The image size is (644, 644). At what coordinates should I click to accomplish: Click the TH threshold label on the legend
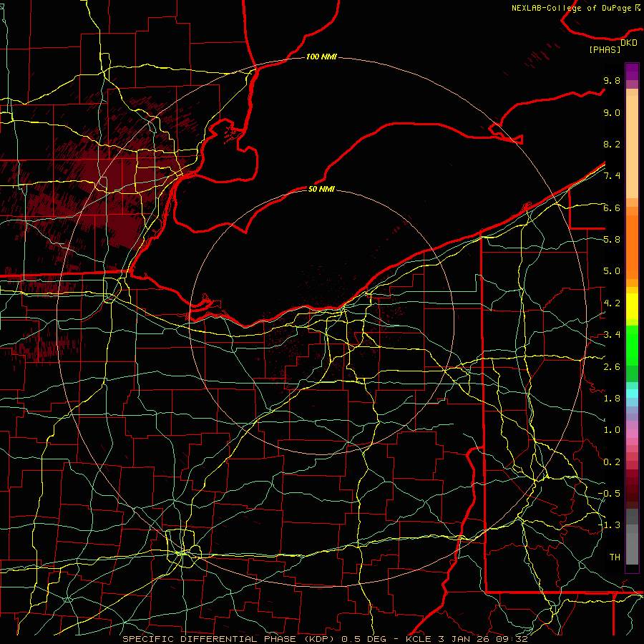point(615,557)
